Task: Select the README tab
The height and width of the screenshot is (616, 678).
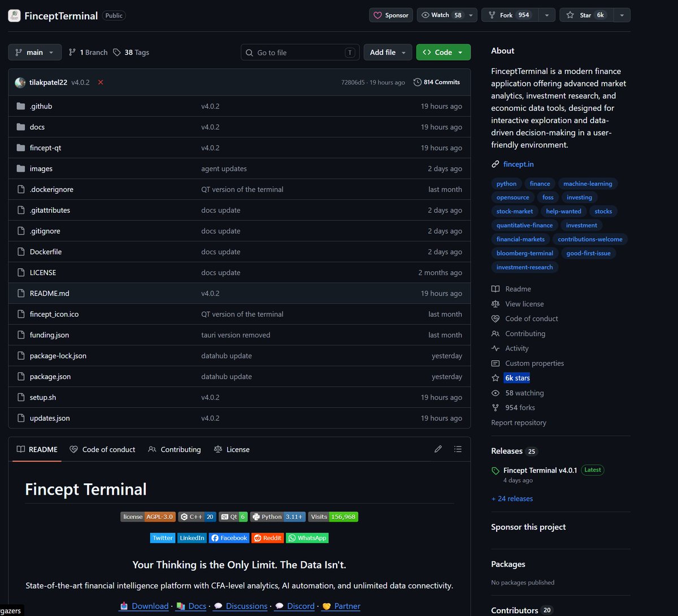Action: pyautogui.click(x=37, y=449)
